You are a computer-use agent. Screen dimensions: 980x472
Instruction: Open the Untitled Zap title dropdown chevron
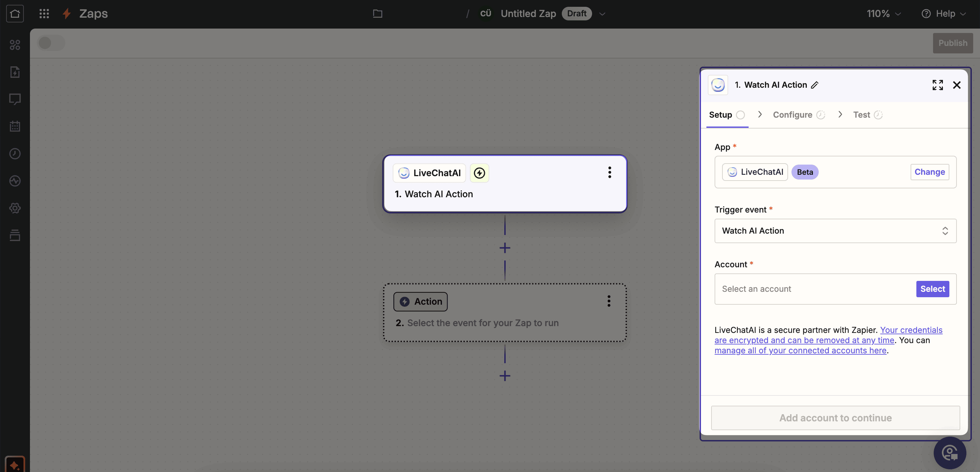point(602,14)
